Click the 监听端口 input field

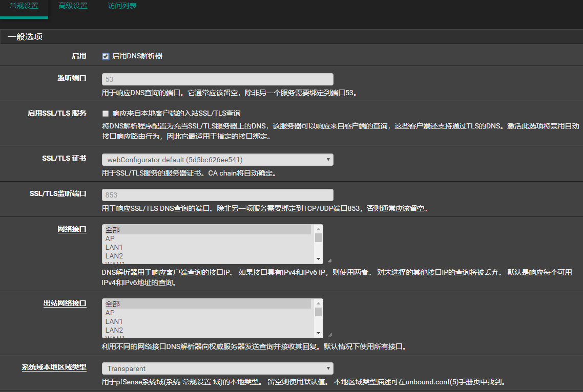(217, 79)
